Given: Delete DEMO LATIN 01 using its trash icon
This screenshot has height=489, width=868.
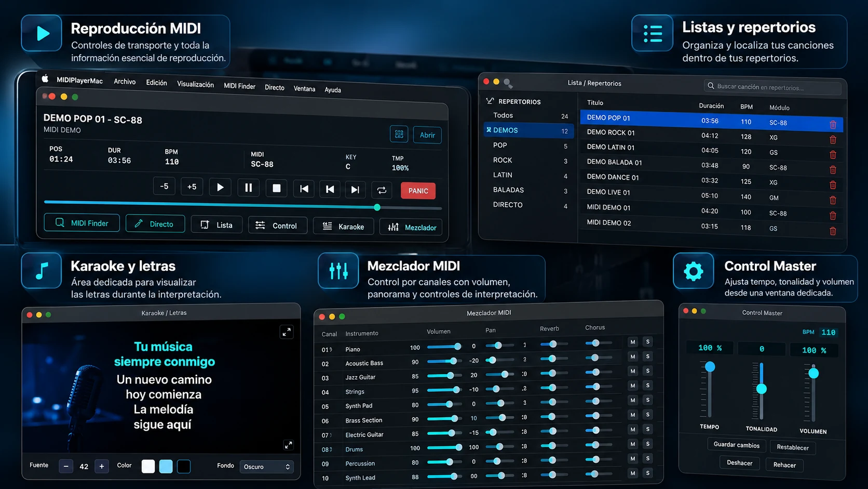Looking at the screenshot, I should tap(833, 155).
